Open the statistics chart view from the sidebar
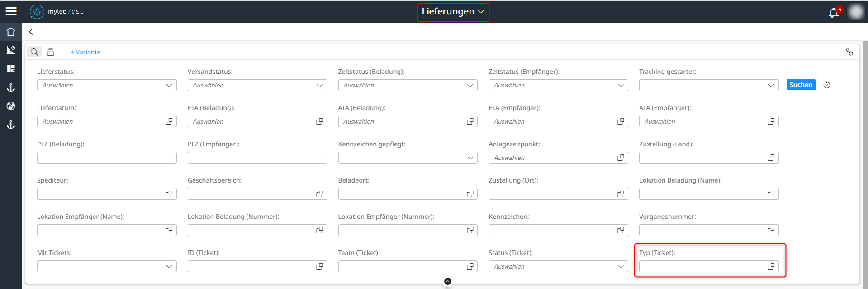Image resolution: width=868 pixels, height=289 pixels. pyautogui.click(x=11, y=50)
